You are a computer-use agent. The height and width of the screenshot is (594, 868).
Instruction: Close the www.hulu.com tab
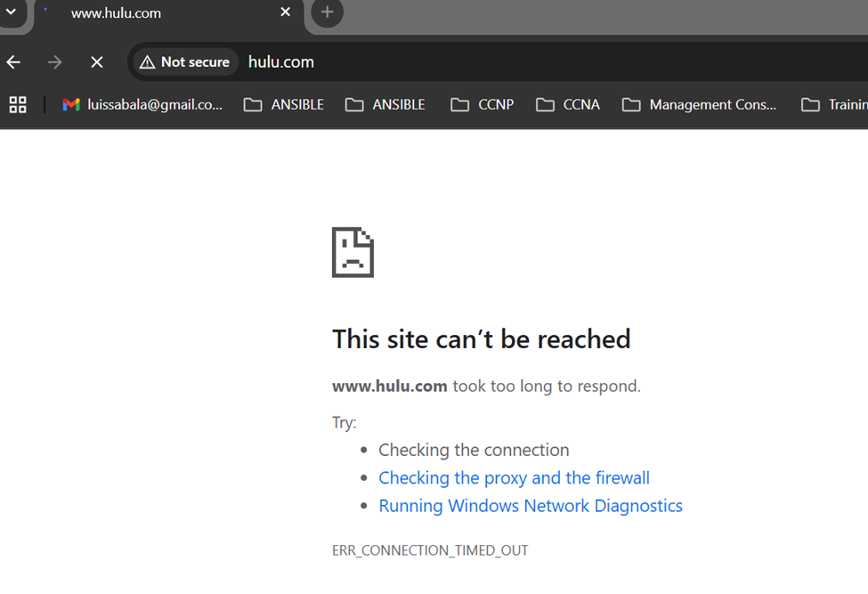(x=285, y=12)
